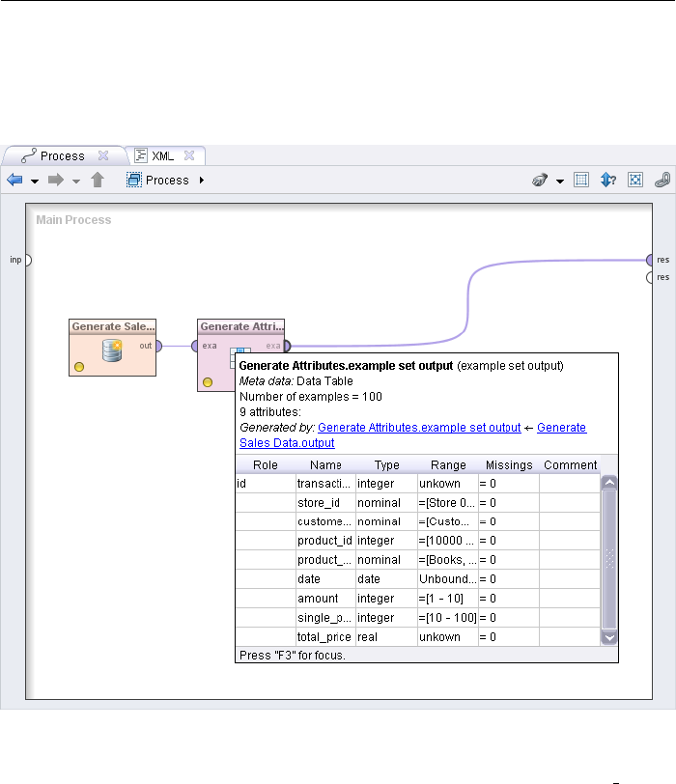676x784 pixels.
Task: Click the auto-fit process size icon
Action: 635,180
